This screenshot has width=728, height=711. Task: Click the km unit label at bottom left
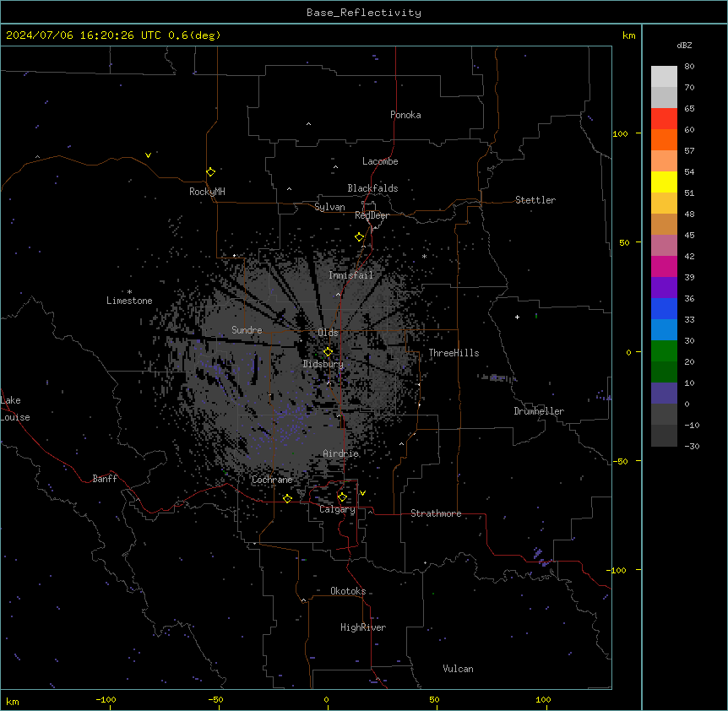[13, 701]
